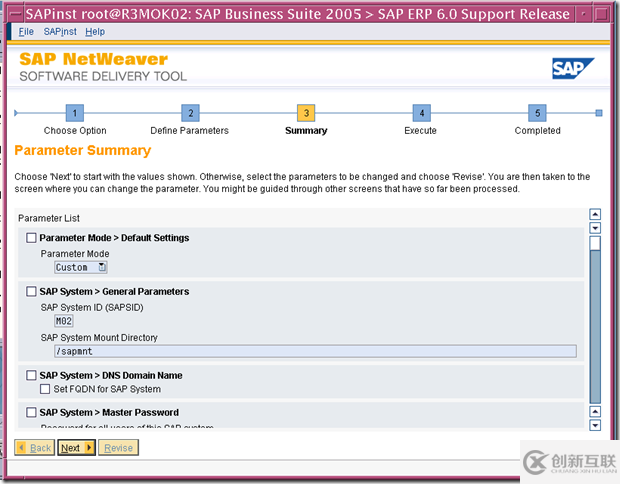620x484 pixels.
Task: Click the Define Parameters step label
Action: [189, 130]
